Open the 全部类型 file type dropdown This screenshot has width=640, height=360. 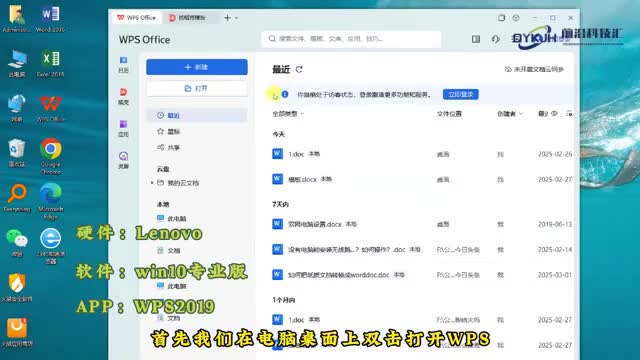[x=288, y=113]
